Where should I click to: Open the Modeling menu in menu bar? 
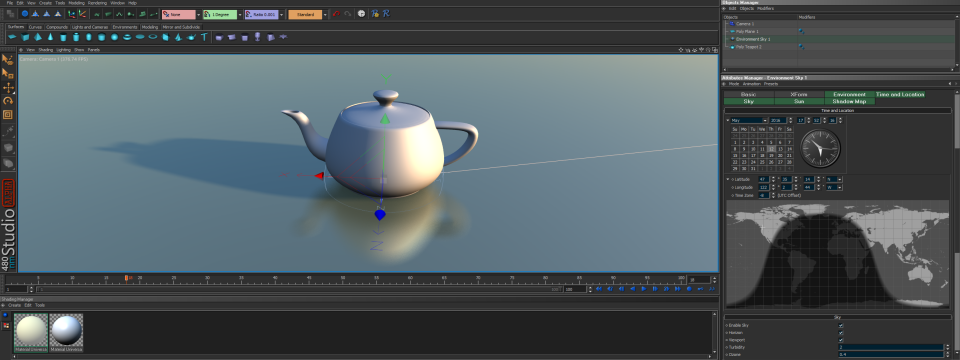(x=77, y=3)
